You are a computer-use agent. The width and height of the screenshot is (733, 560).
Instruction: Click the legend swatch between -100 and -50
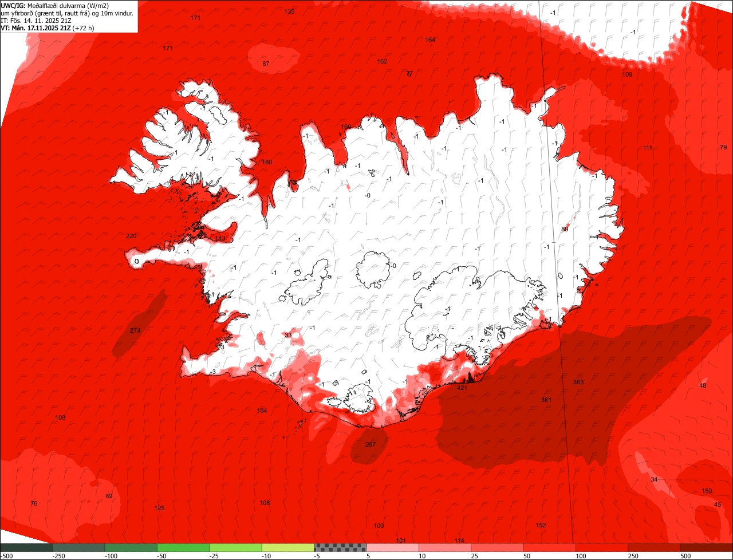tap(131, 547)
